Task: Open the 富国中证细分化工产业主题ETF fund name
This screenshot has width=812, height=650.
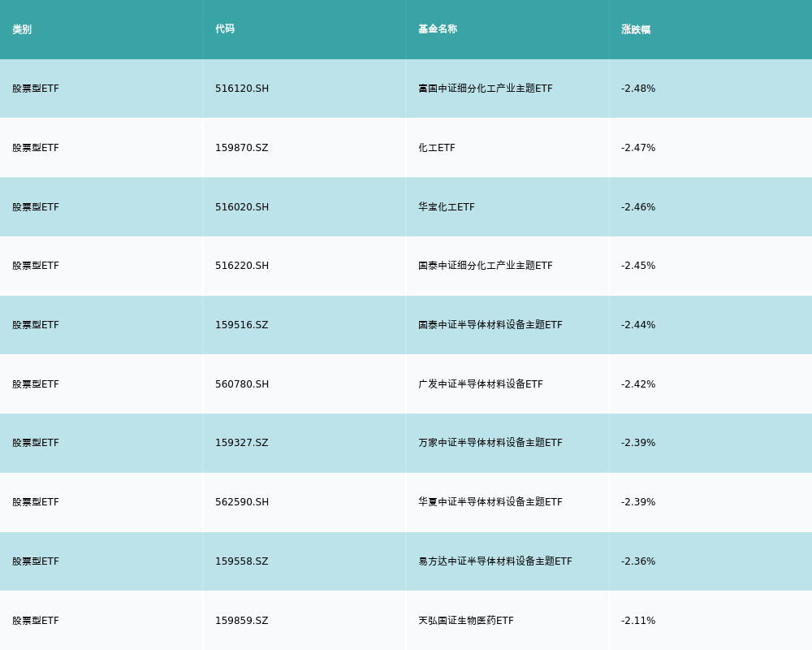Action: (x=485, y=89)
